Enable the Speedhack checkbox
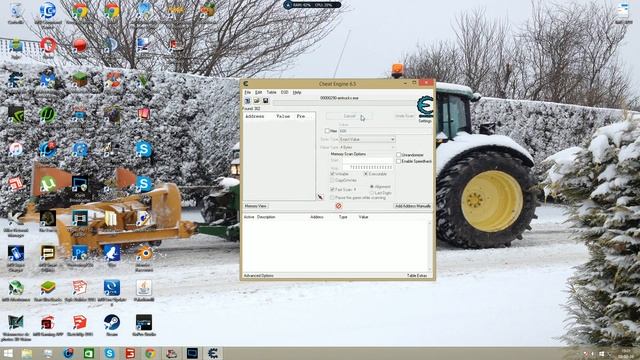 [398, 162]
